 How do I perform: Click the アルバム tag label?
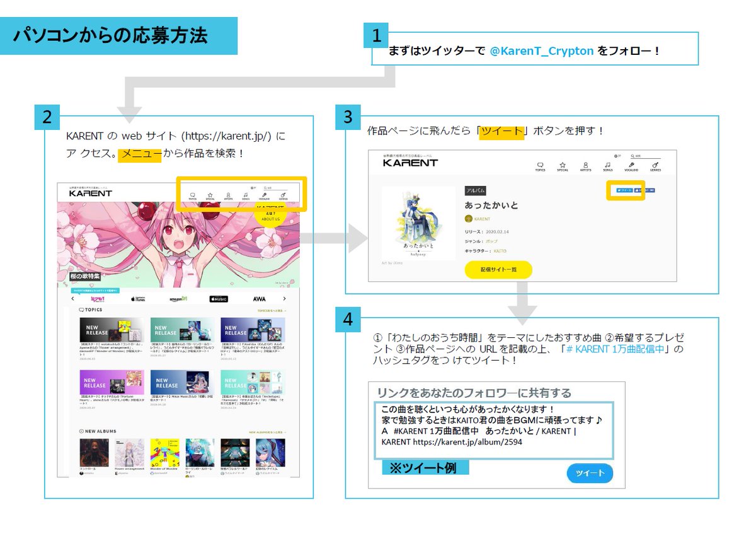pos(475,190)
